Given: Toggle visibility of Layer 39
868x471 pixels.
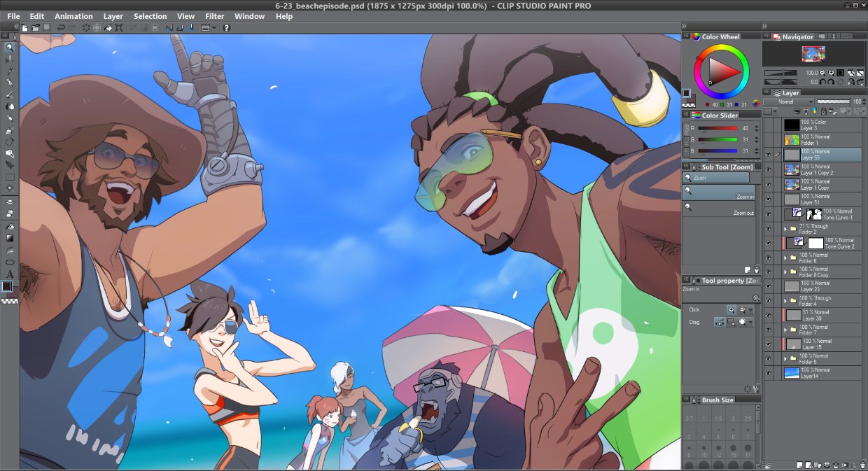Looking at the screenshot, I should point(768,315).
